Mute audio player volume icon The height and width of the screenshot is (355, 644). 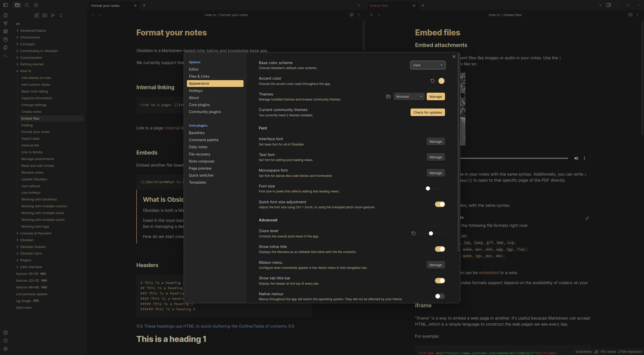tap(576, 158)
